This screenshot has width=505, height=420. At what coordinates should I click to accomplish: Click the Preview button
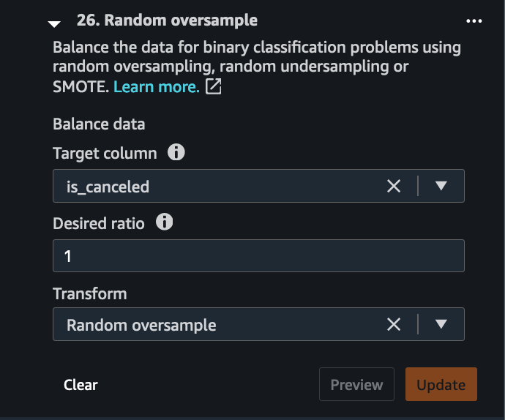click(356, 384)
